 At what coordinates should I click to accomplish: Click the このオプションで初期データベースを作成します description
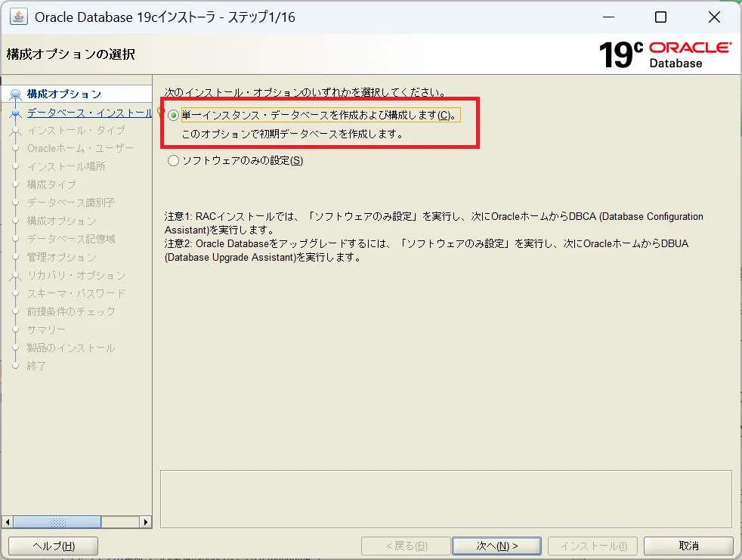point(292,134)
